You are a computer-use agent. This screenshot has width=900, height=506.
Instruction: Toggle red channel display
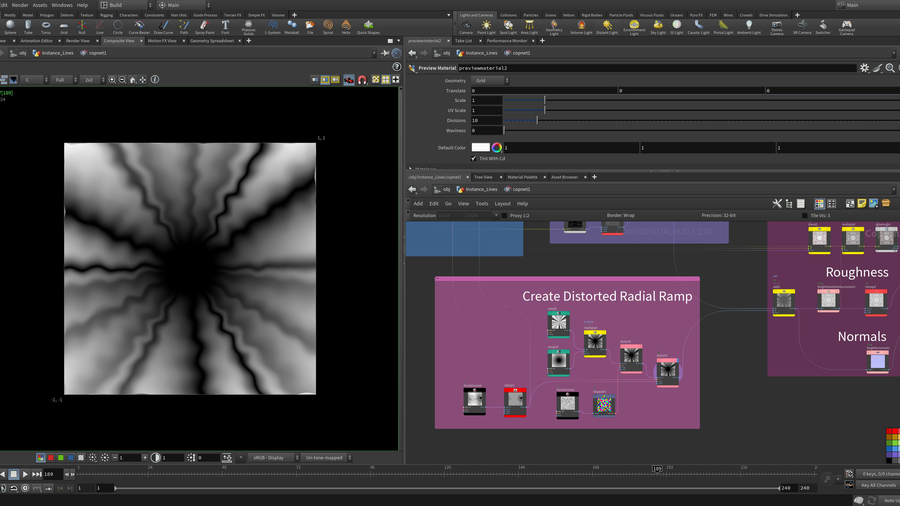click(x=51, y=458)
